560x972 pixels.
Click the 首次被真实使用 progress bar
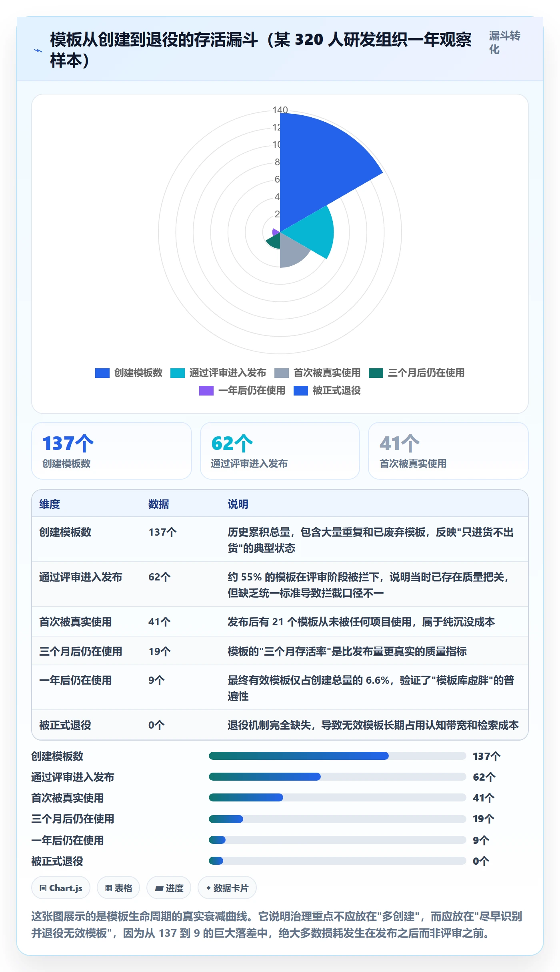(338, 797)
